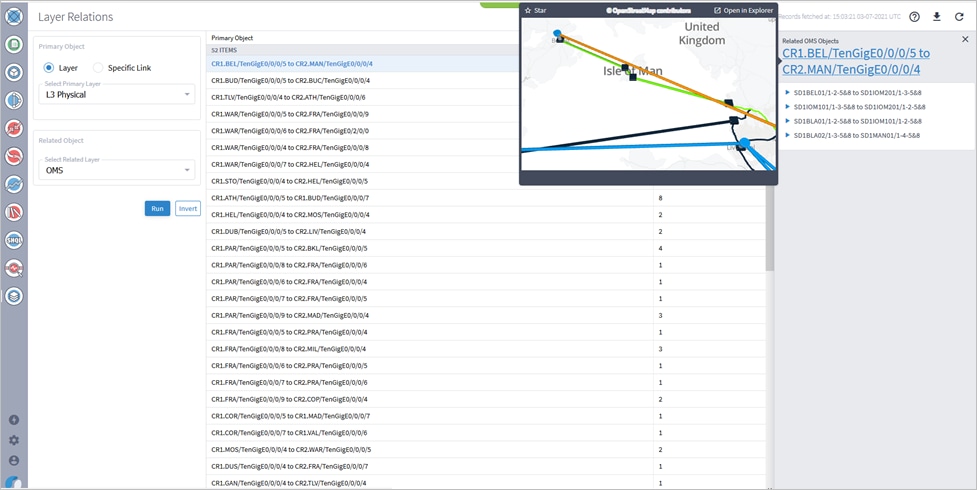Open the cube icon in the sidebar
The height and width of the screenshot is (490, 977).
tap(14, 72)
